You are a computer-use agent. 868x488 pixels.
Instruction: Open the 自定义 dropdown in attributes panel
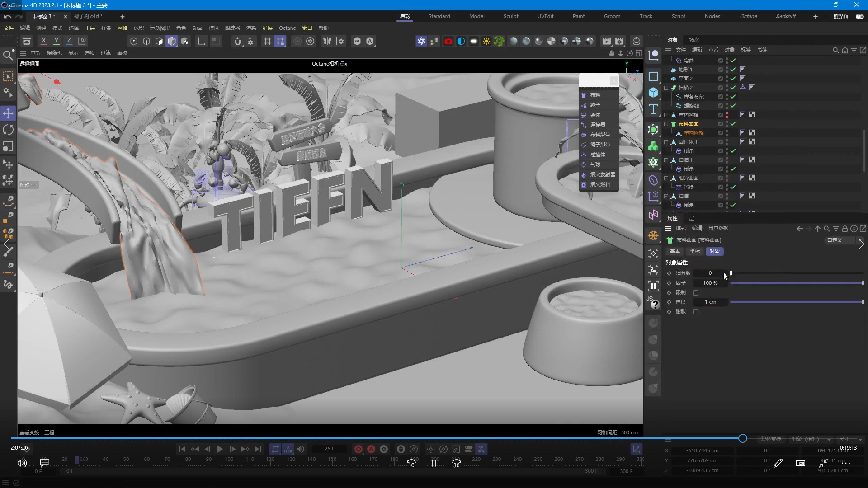point(835,240)
